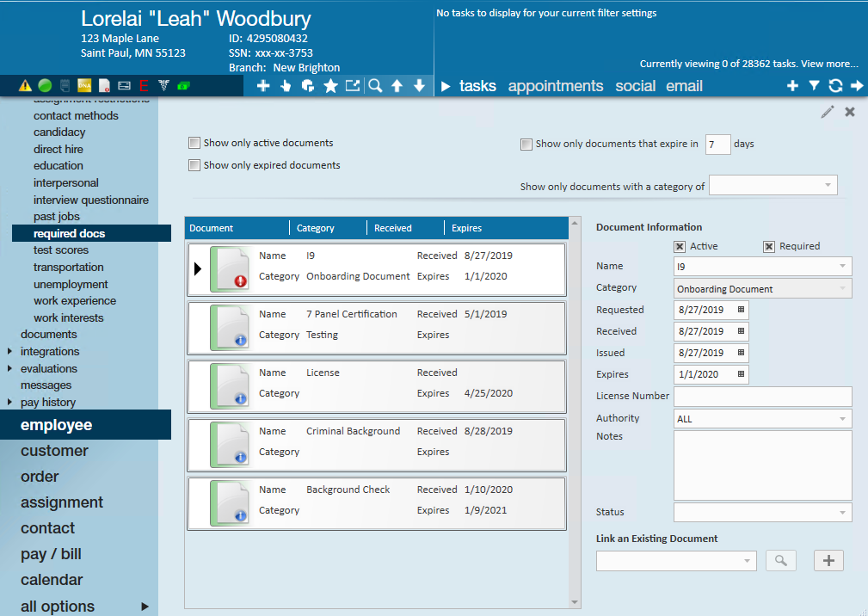
Task: Click the View more tasks link
Action: pos(829,64)
